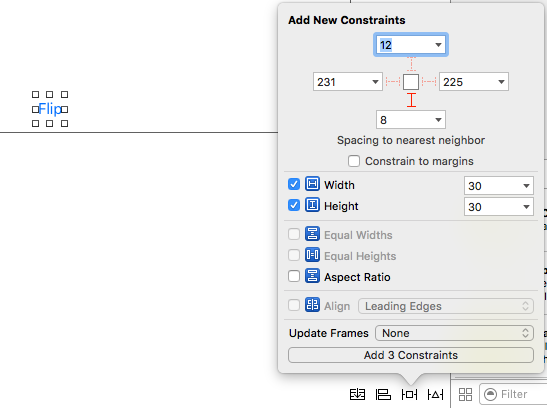547x408 pixels.
Task: Open the Add New Constraints pin icon
Action: click(x=410, y=394)
